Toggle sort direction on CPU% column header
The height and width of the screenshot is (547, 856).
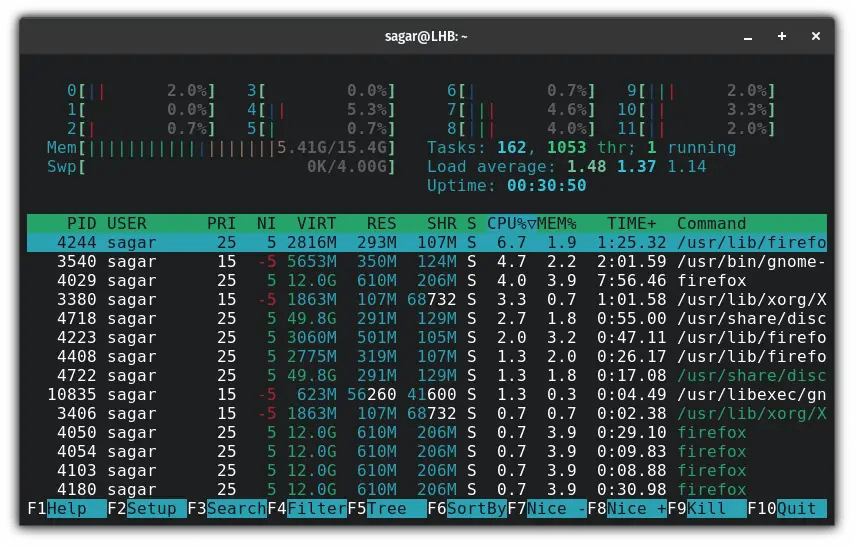512,223
